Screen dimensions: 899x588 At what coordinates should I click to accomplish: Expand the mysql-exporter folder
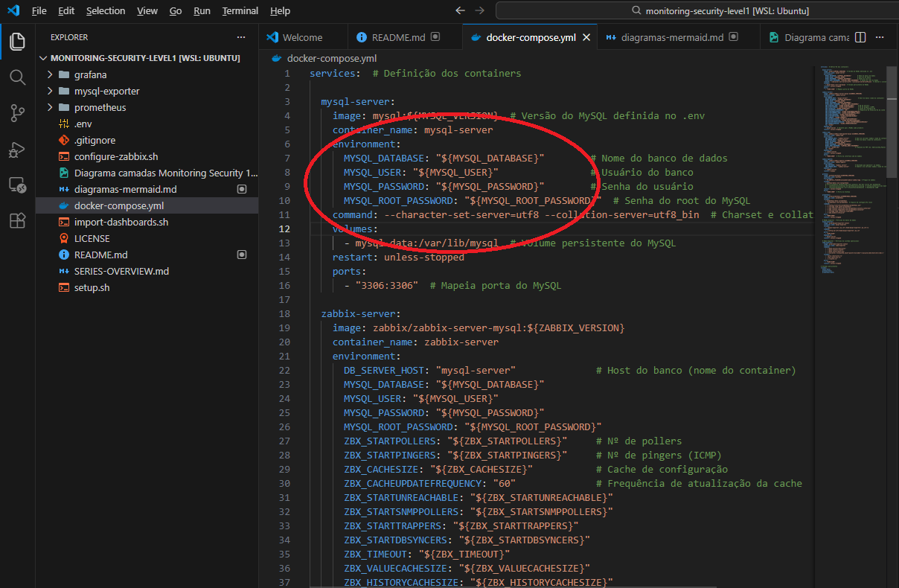click(106, 91)
